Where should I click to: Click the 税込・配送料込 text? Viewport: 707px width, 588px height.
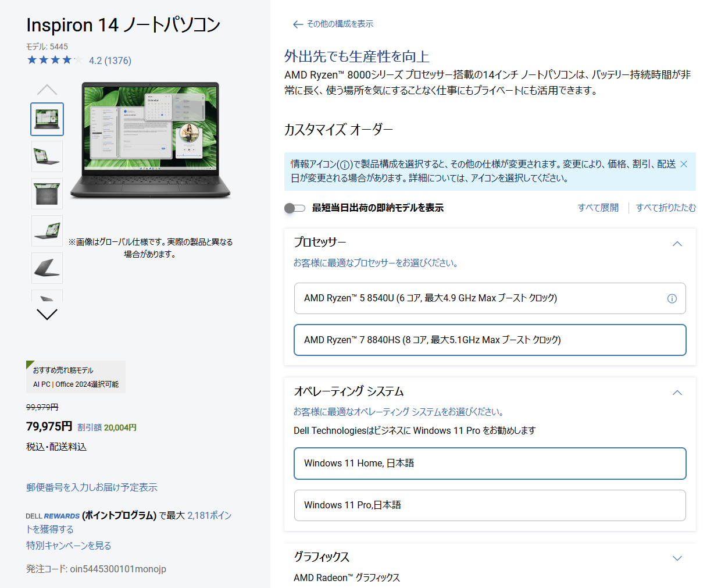tap(56, 447)
